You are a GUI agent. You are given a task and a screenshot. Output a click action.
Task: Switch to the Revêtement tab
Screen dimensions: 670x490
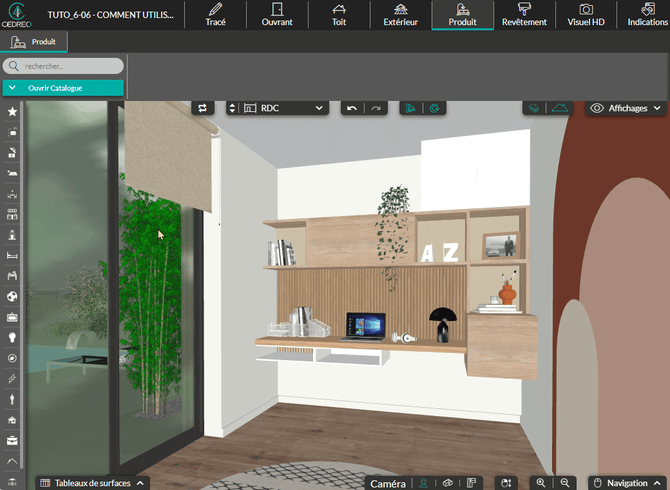(524, 15)
